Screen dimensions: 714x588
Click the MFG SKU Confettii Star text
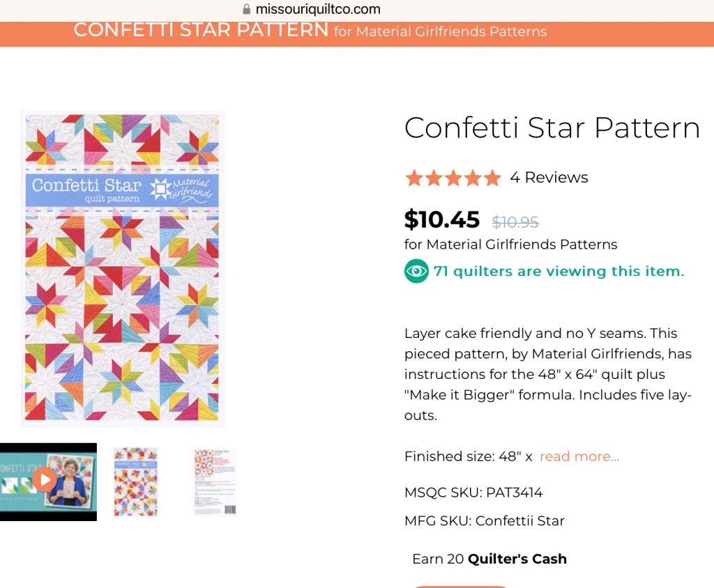tap(484, 520)
